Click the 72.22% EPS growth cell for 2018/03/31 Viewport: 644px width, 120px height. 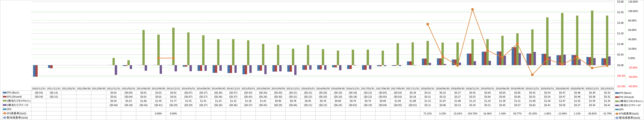[428, 114]
